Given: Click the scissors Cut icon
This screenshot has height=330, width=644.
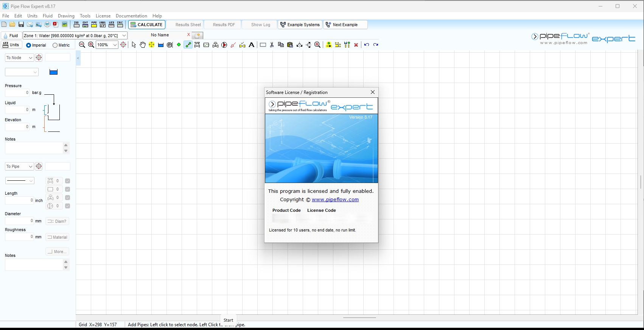Looking at the screenshot, I should [272, 45].
